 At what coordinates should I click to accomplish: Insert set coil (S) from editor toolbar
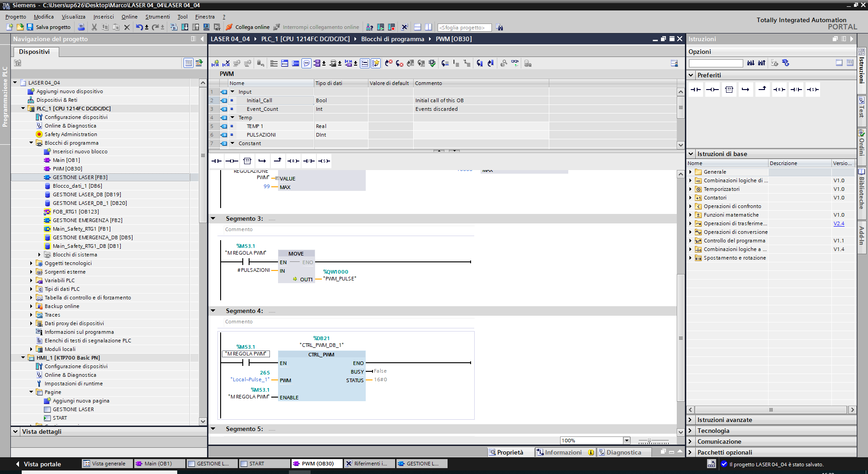pos(324,161)
